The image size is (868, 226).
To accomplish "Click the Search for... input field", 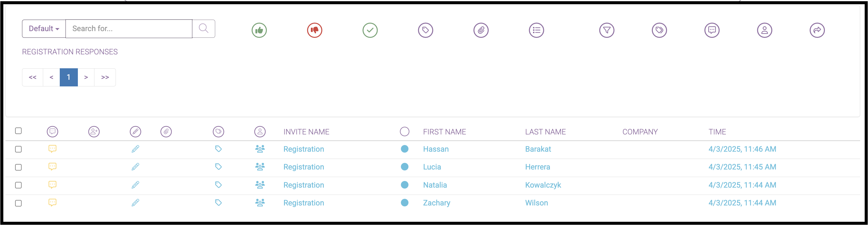I will (129, 29).
